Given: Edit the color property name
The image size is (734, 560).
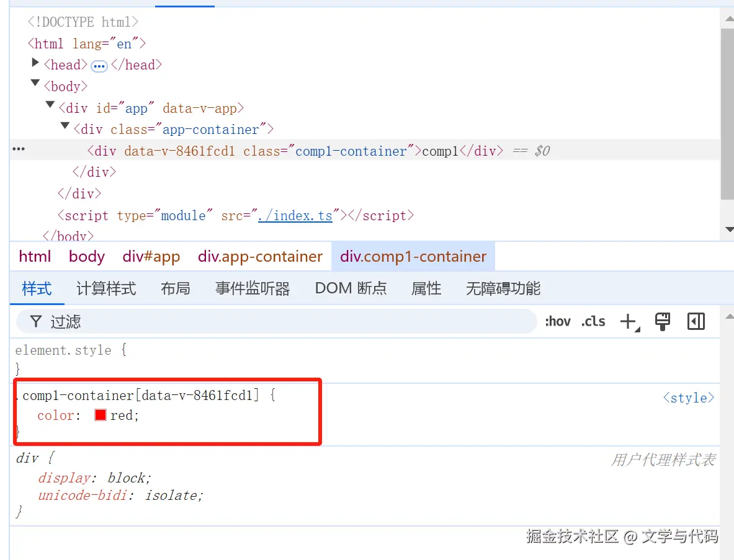Looking at the screenshot, I should [x=56, y=416].
